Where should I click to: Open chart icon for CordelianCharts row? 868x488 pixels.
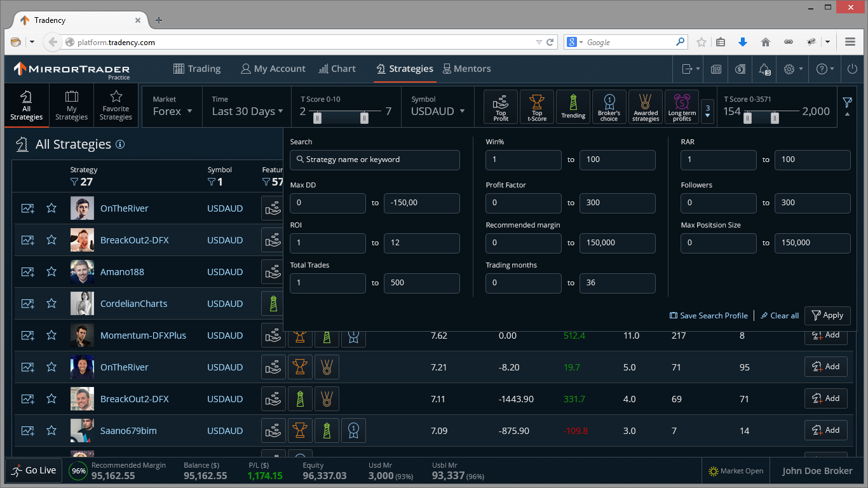(x=27, y=303)
